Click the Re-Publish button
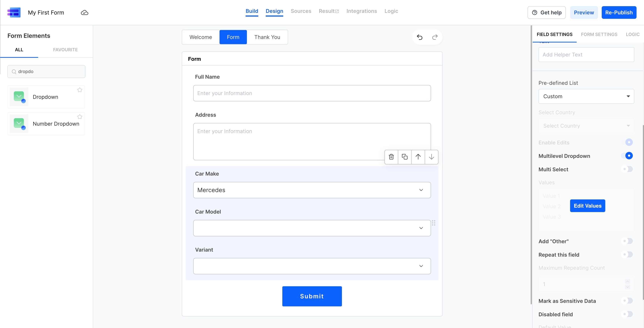644x328 pixels. (619, 12)
